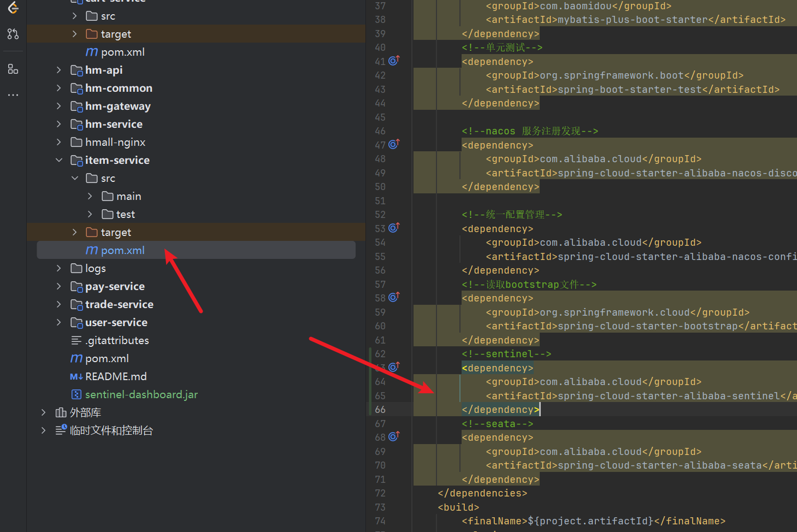This screenshot has width=797, height=532.
Task: Click the gutter icon on line 68
Action: pos(394,437)
